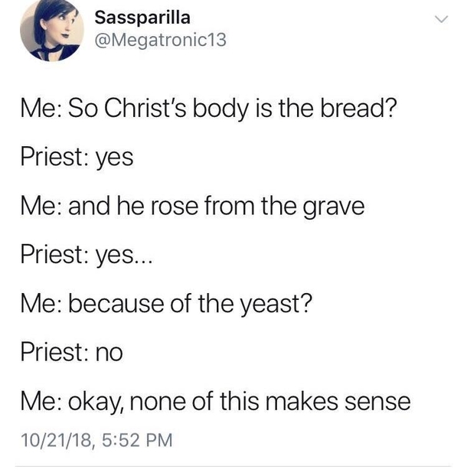Open the Sassparilla display name link

(x=142, y=18)
